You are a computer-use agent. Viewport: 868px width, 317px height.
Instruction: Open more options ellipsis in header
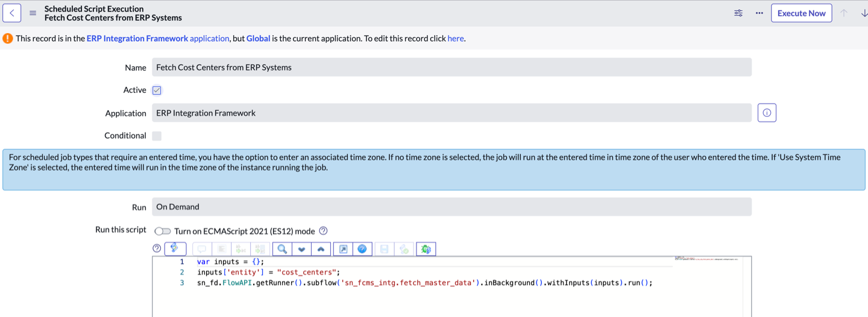click(x=759, y=13)
